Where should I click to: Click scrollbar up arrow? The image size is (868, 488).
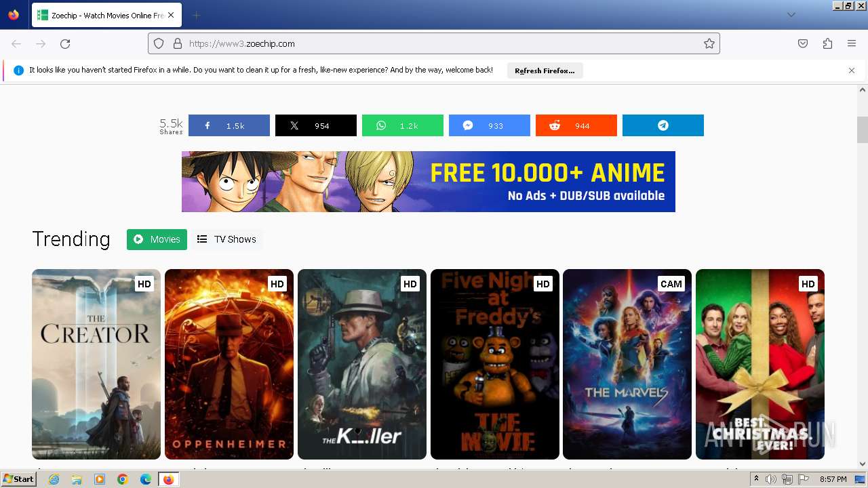pos(863,89)
